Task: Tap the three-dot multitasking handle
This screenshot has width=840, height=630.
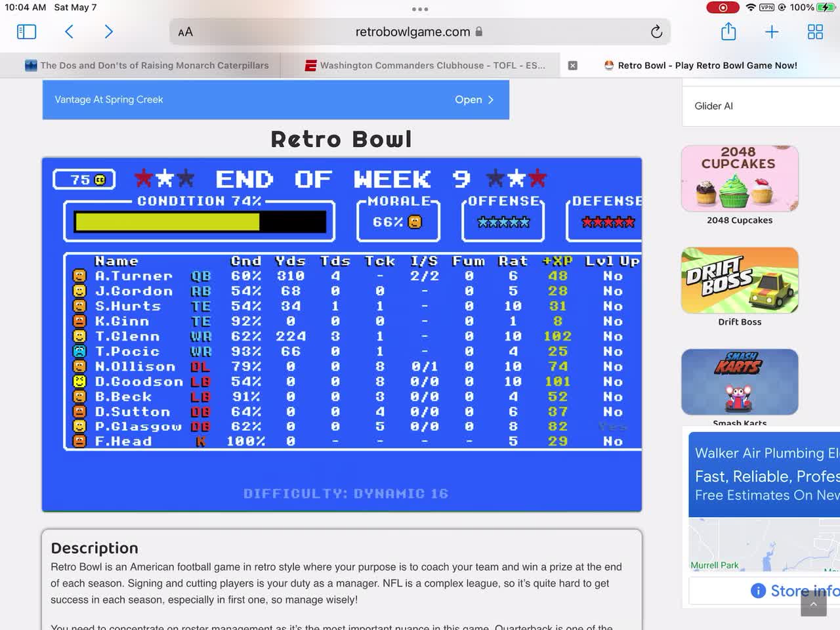Action: pos(420,9)
